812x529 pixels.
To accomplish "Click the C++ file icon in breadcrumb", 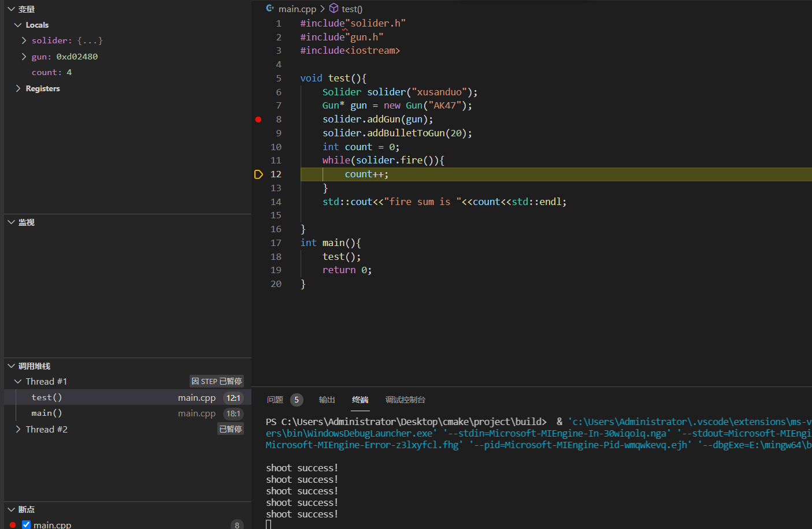I will [270, 9].
